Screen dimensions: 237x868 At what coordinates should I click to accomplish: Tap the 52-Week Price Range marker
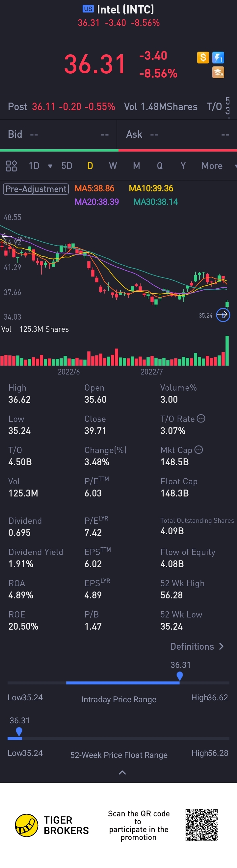click(19, 732)
